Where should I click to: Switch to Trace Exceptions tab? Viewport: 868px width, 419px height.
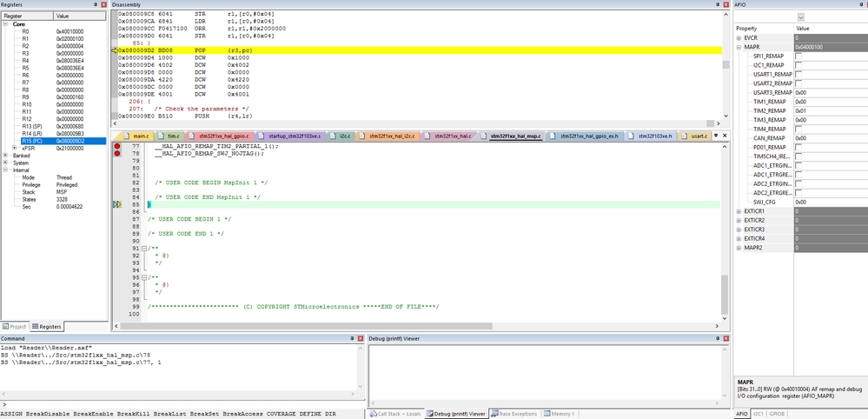point(514,414)
